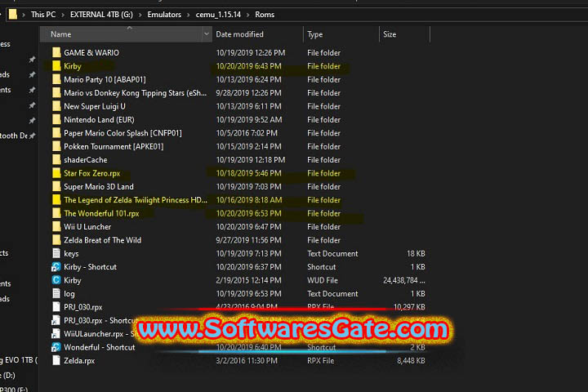Click the Super Mario 3D Land folder icon
Image resolution: width=588 pixels, height=392 pixels.
56,186
